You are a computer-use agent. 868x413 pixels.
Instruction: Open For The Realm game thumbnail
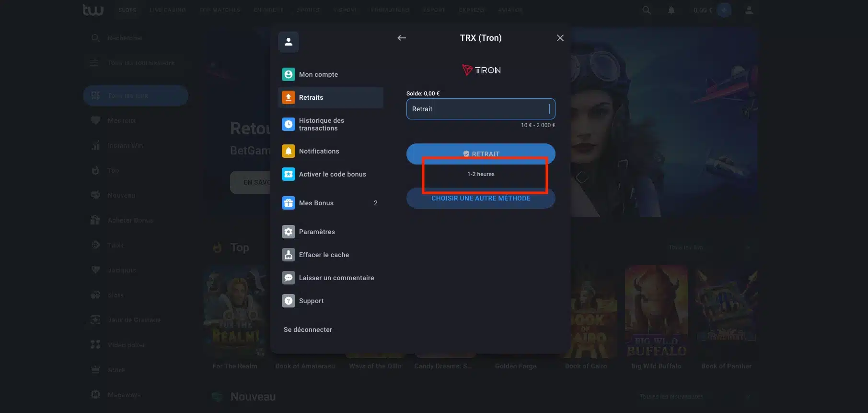click(235, 312)
